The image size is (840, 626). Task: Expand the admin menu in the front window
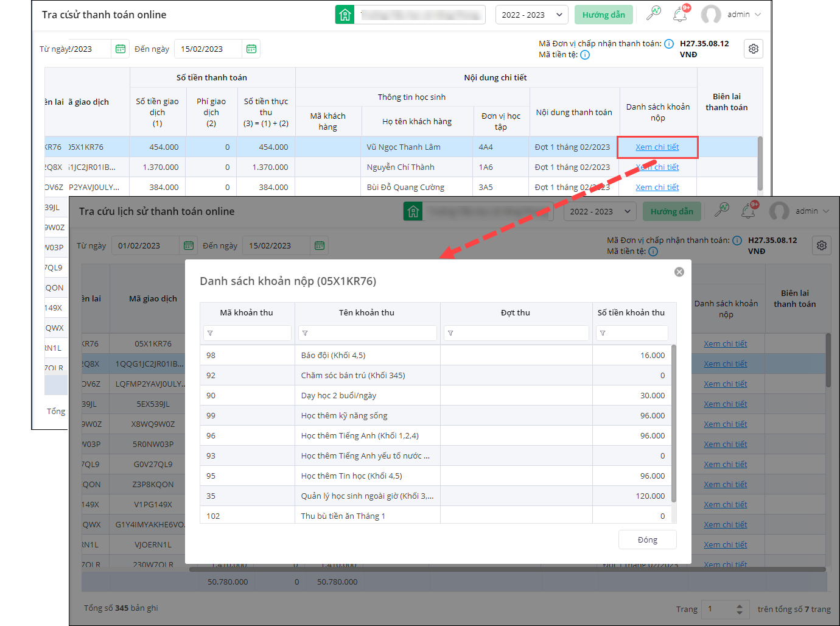(x=812, y=211)
